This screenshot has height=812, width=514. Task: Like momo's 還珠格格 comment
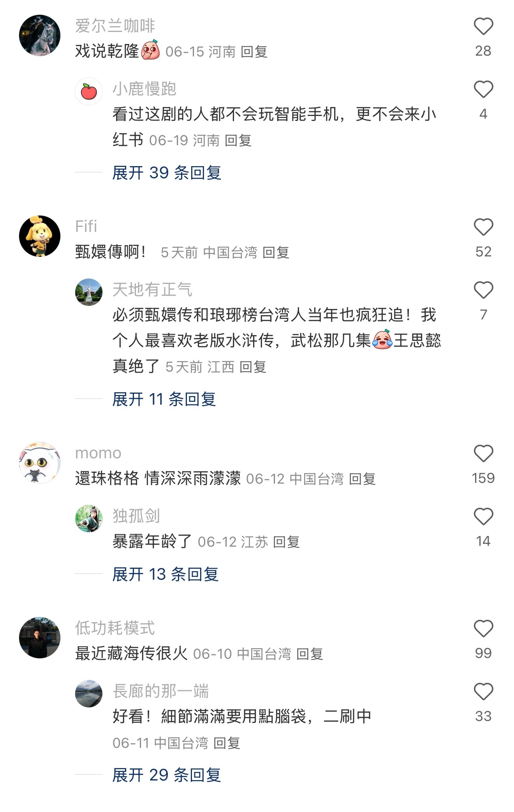tap(483, 454)
